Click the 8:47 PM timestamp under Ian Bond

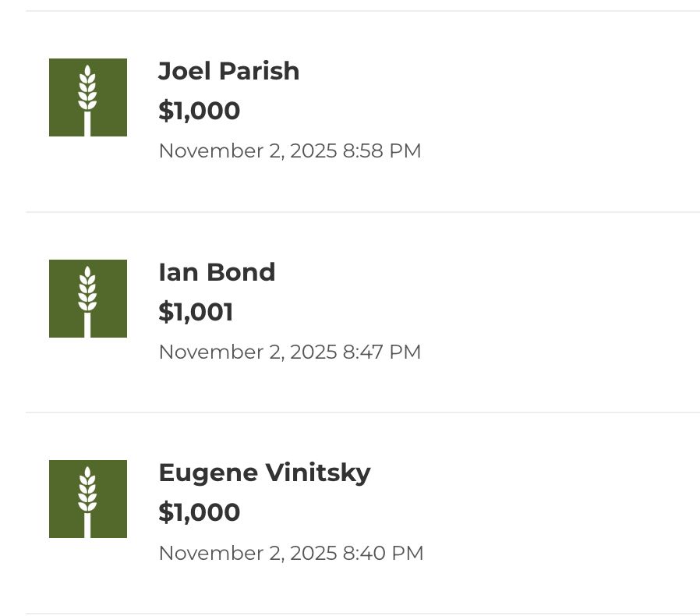[290, 352]
